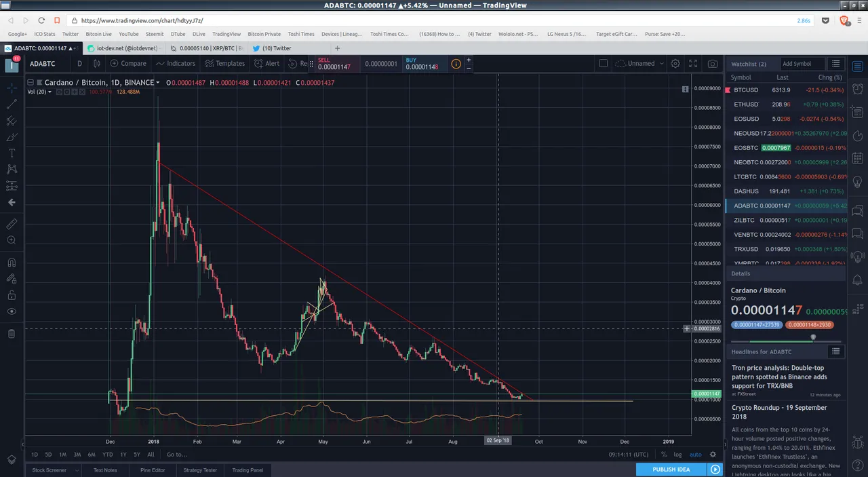868x477 pixels.
Task: Toggle hide all drawings eye icon
Action: [x=12, y=311]
